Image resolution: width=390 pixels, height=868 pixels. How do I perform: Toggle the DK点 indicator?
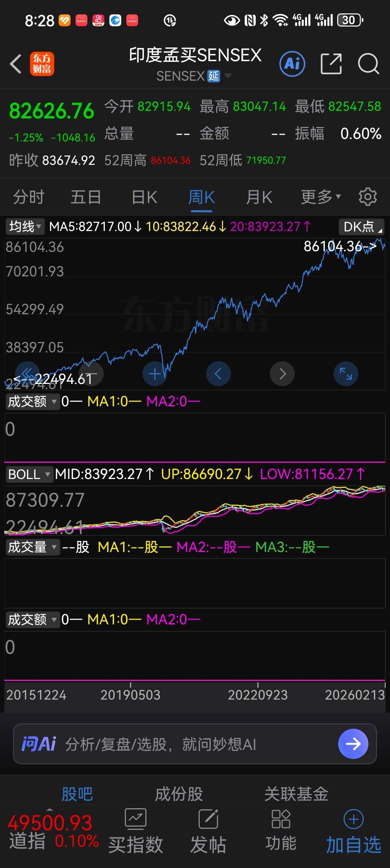361,227
